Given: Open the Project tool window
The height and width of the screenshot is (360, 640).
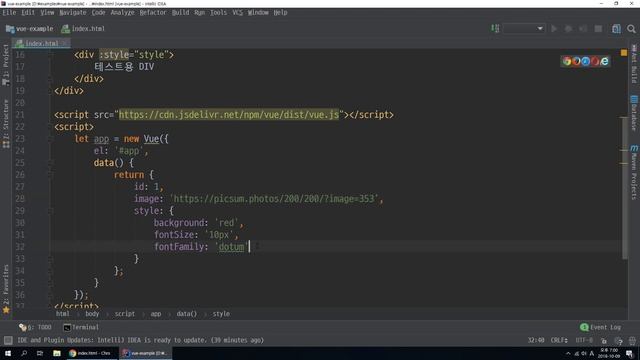Looking at the screenshot, I should point(6,64).
